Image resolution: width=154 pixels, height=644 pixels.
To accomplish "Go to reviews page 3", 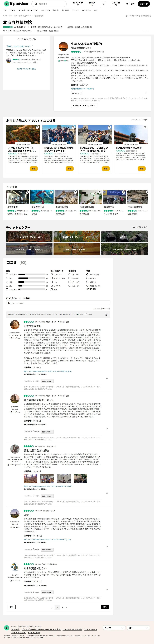I will (62, 608).
